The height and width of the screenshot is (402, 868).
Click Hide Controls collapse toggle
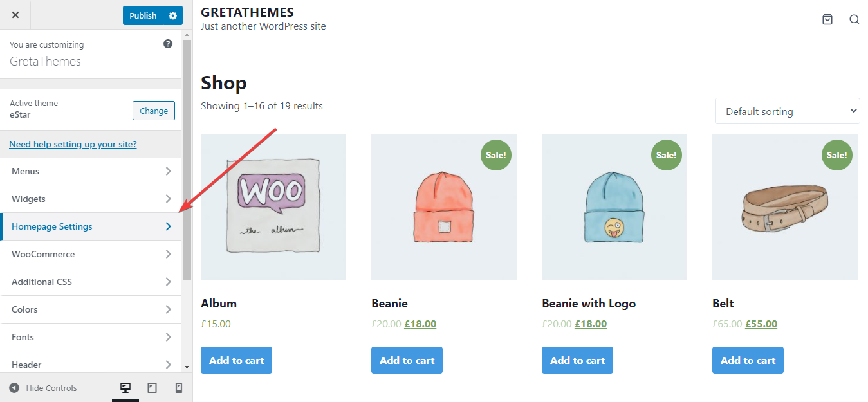(x=43, y=388)
